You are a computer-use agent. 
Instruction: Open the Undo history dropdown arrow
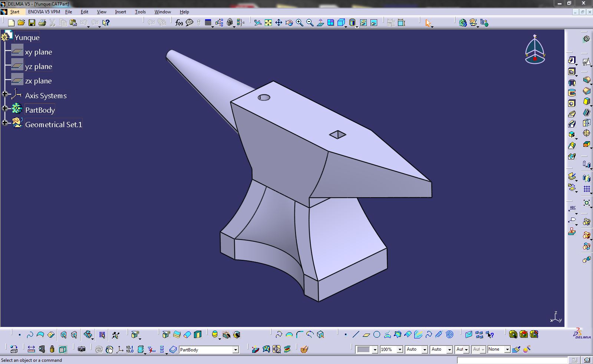pyautogui.click(x=89, y=26)
